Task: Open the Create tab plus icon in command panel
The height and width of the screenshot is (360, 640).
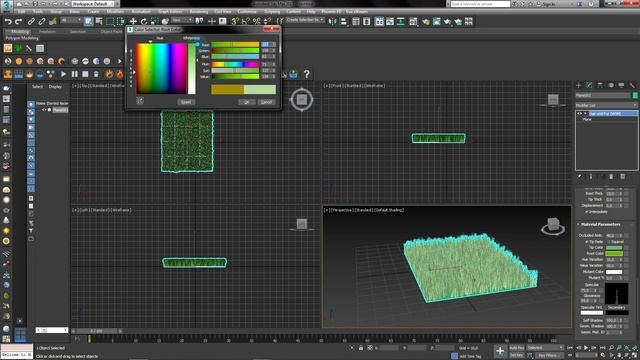Action: coord(578,85)
